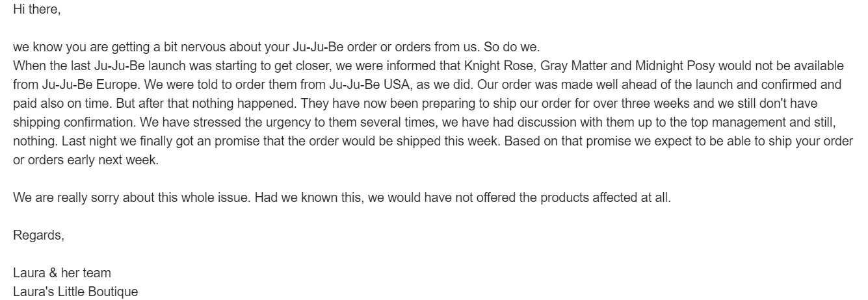Click the "Laura's Little Boutique" line
Viewport: 868px width, 300px height.
point(75,292)
